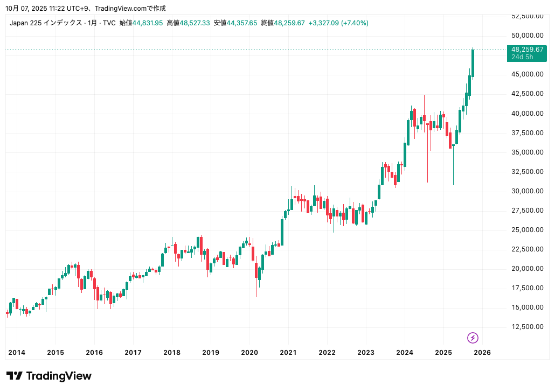Click the 2020 label on time axis
555x392 pixels.
point(249,353)
